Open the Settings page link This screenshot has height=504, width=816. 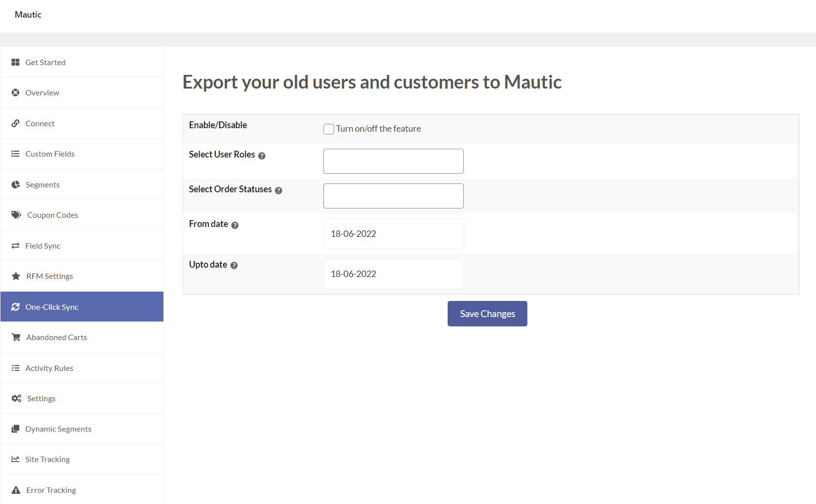tap(82, 398)
